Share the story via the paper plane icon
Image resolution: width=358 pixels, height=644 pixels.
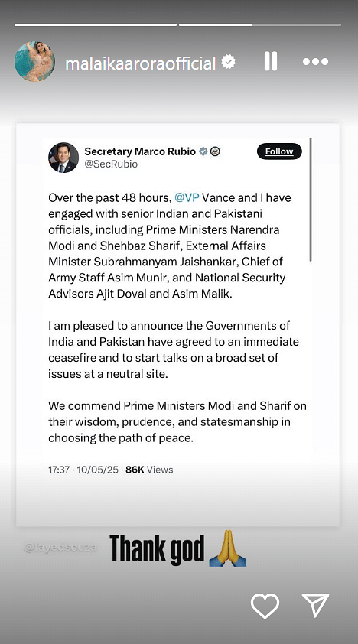click(316, 606)
